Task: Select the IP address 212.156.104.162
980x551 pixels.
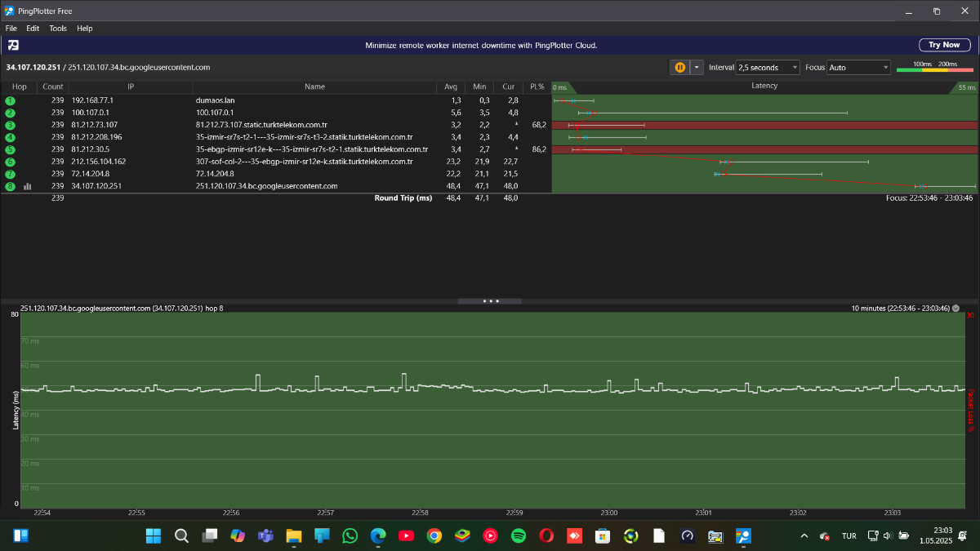Action: [99, 162]
